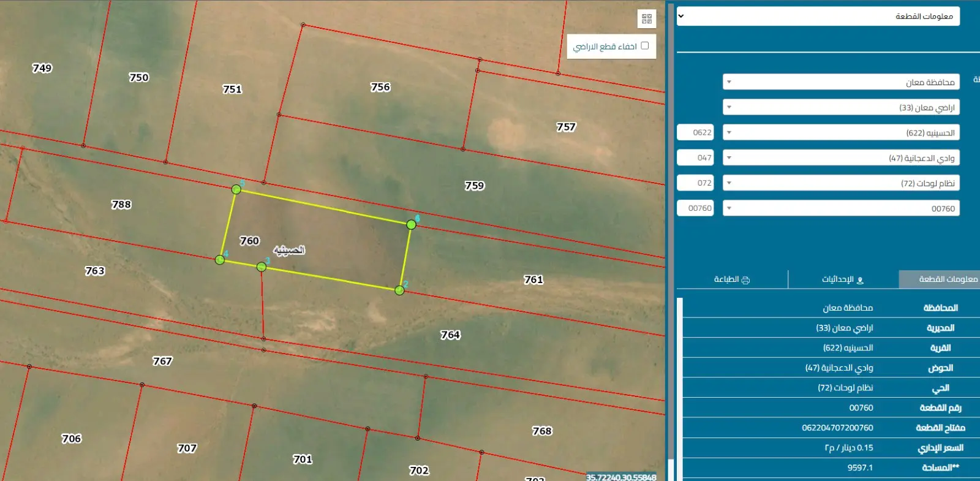Expand the الحسينيه (622) village dropdown
This screenshot has width=980, height=481.
pos(840,132)
